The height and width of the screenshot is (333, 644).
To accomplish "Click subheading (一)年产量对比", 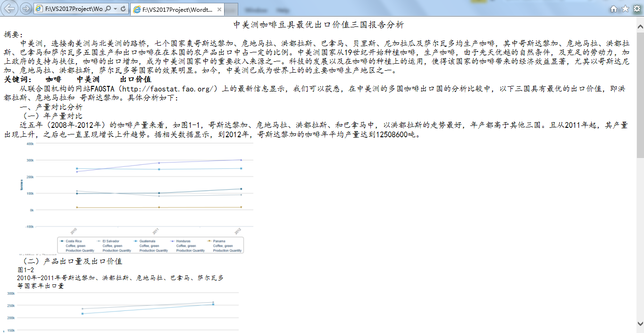I will click(52, 116).
